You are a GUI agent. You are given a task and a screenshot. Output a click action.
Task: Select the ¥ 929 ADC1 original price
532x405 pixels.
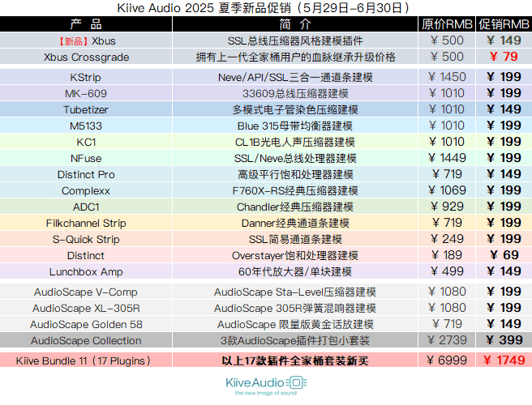[447, 207]
